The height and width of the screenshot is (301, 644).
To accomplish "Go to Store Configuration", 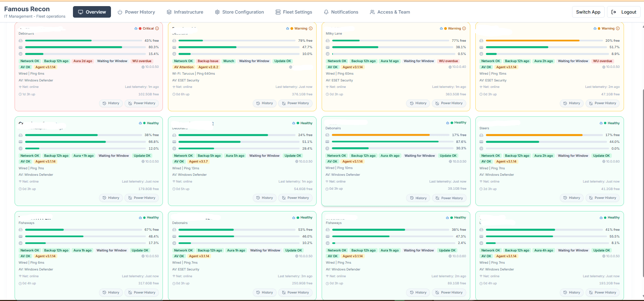I will 239,12.
